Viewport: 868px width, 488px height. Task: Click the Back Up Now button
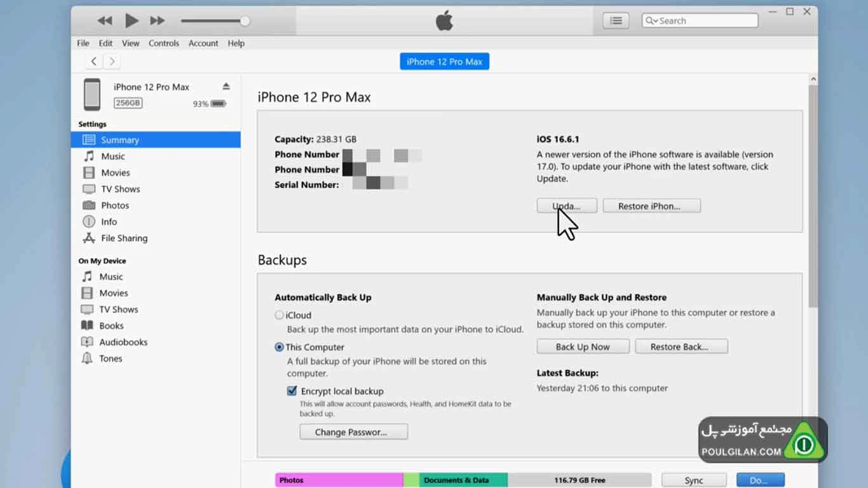(x=583, y=347)
